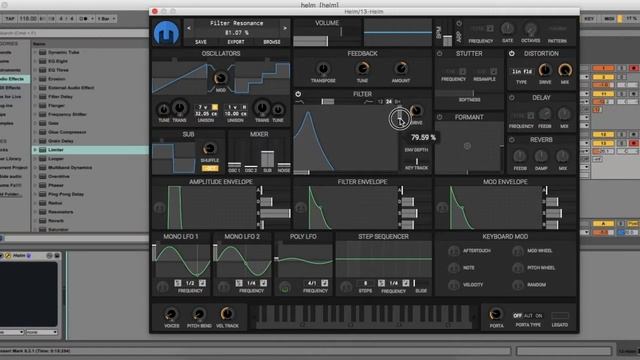Expand Looper in Ableton browser
This screenshot has width=640, height=360.
coord(36,159)
